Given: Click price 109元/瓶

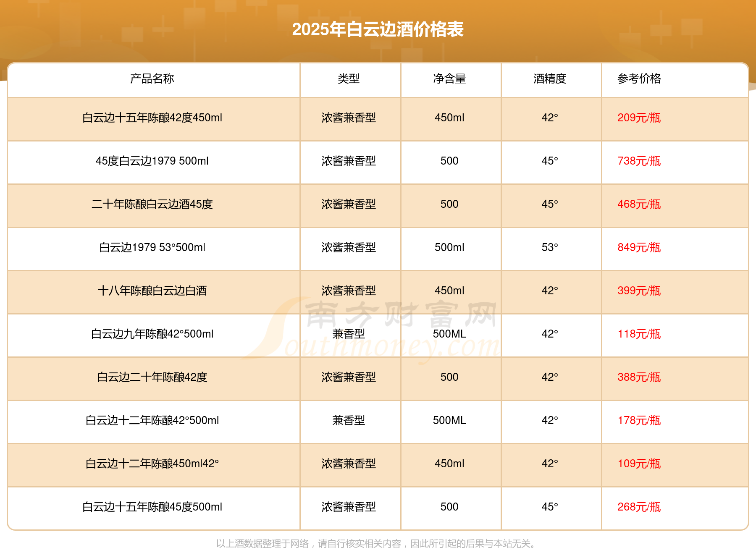Looking at the screenshot, I should [639, 464].
